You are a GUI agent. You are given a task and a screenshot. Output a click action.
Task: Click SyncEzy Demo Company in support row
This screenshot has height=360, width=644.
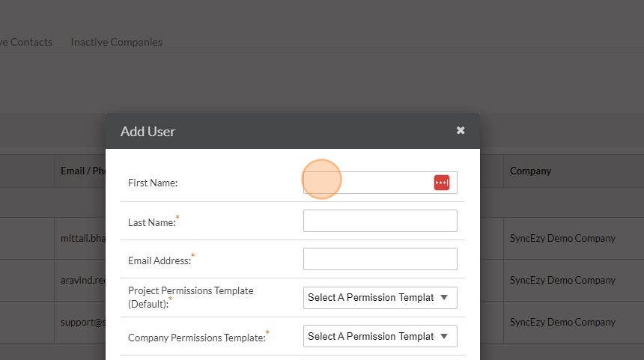(562, 323)
